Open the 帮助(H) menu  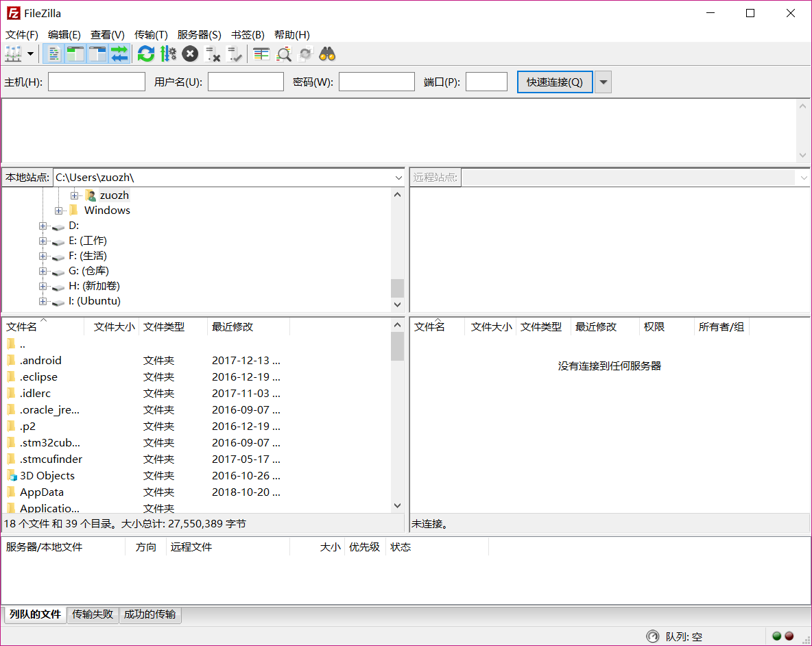point(292,35)
